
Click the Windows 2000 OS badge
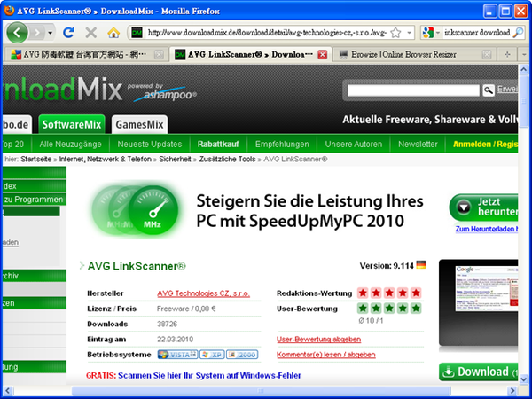click(x=242, y=355)
